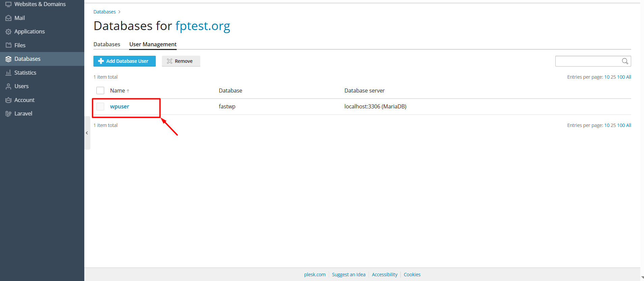Switch to the Databases tab
This screenshot has width=644, height=281.
(x=107, y=44)
